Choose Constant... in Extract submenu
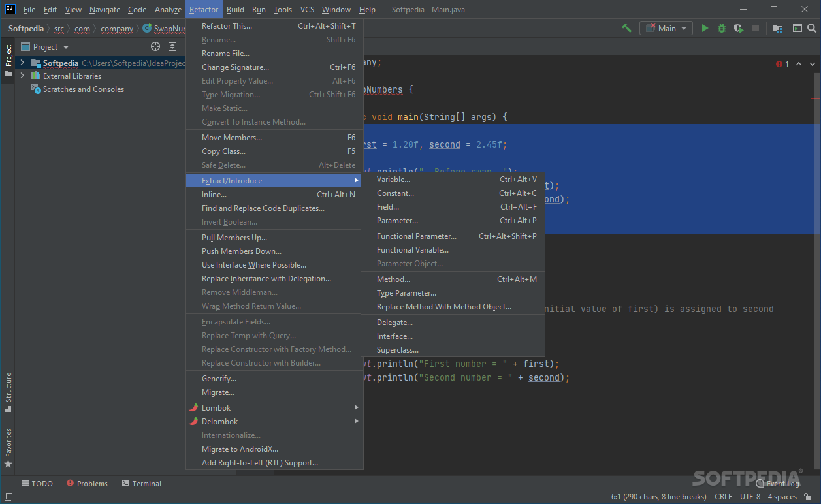This screenshot has height=504, width=821. click(453, 193)
